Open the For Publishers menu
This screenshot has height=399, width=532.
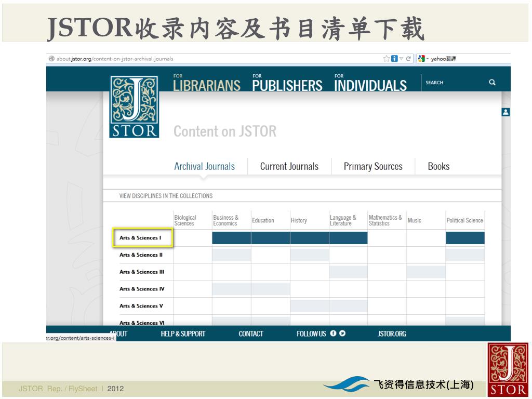pos(287,83)
